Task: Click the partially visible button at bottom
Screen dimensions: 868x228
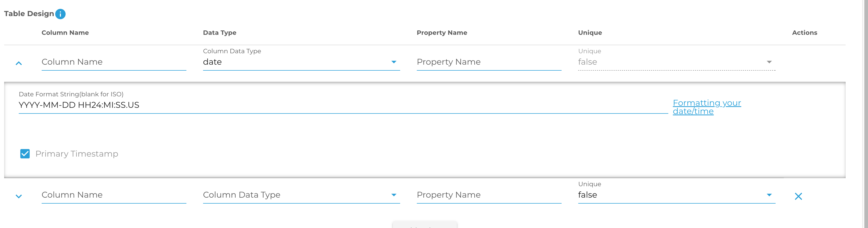Action: tap(425, 225)
